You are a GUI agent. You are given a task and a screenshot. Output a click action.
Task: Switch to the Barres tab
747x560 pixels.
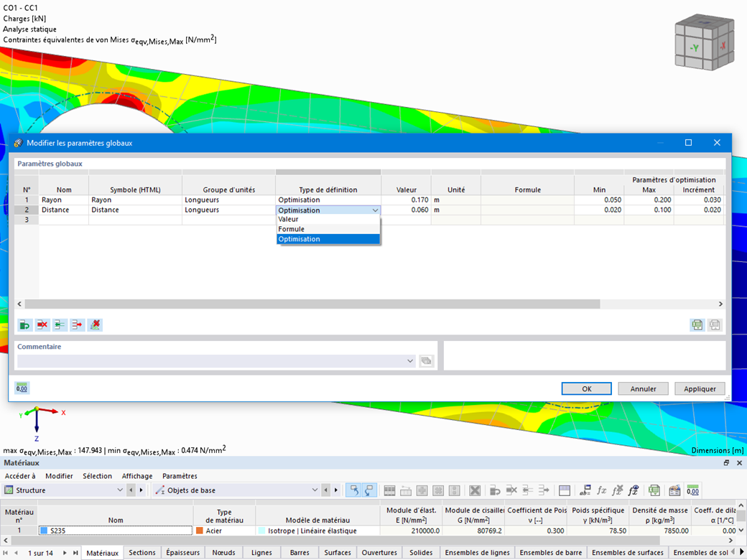click(x=300, y=552)
